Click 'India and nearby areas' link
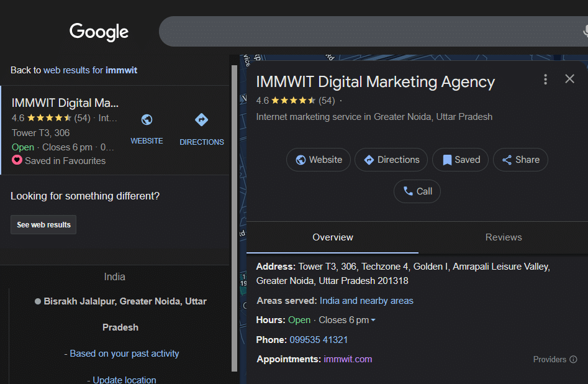Screen dimensions: 588x384 point(366,301)
